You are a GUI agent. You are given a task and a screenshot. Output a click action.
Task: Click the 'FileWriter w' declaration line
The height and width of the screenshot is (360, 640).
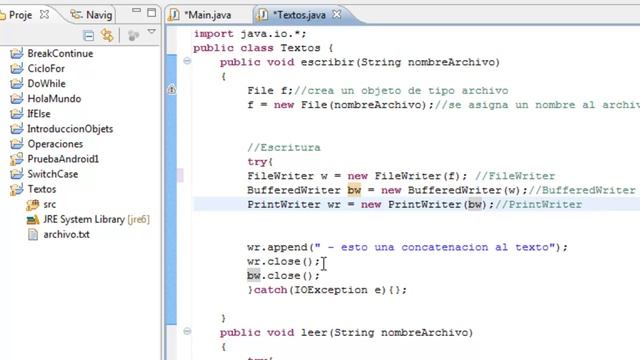coord(357,176)
